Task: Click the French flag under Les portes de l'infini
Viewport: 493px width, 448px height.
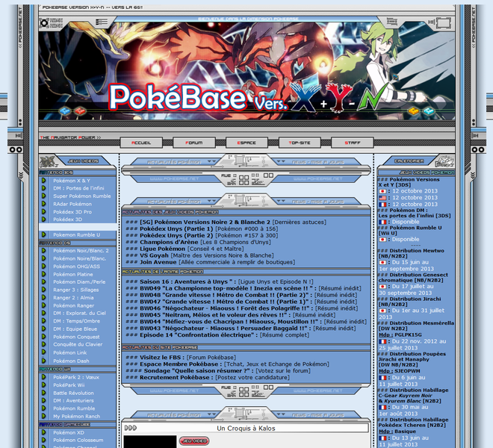Action: (x=382, y=222)
